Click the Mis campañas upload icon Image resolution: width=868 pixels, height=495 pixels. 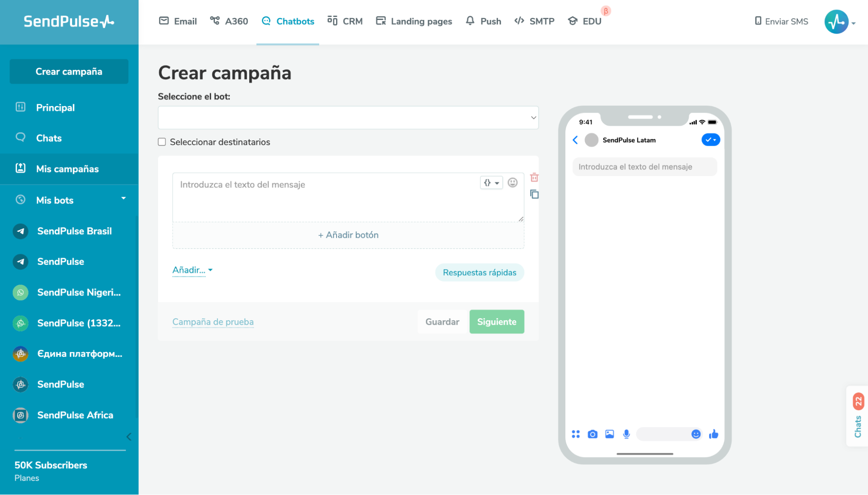(x=20, y=168)
